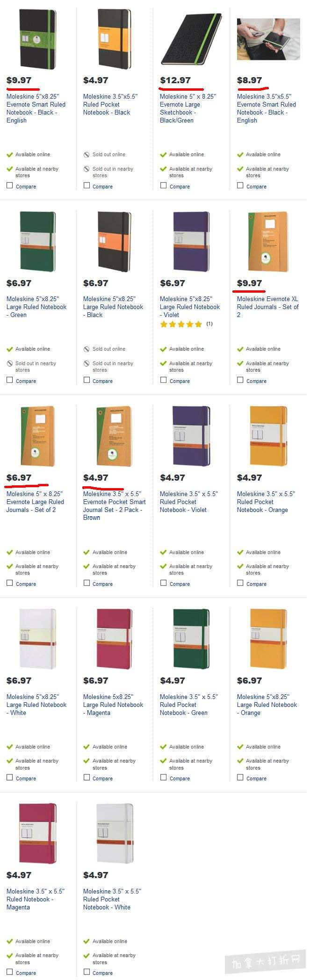
Task: Tick Compare box under Evernote Large Sketchbook
Action: click(x=163, y=186)
